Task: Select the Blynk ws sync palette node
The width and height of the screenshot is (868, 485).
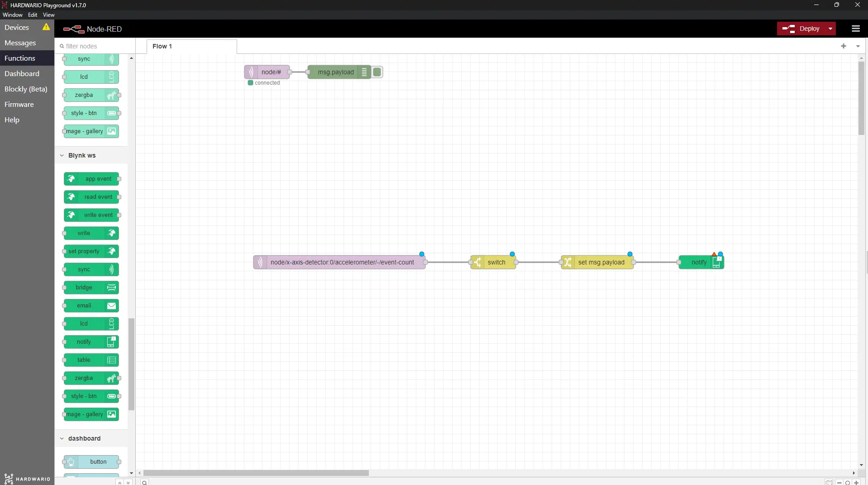Action: [91, 269]
